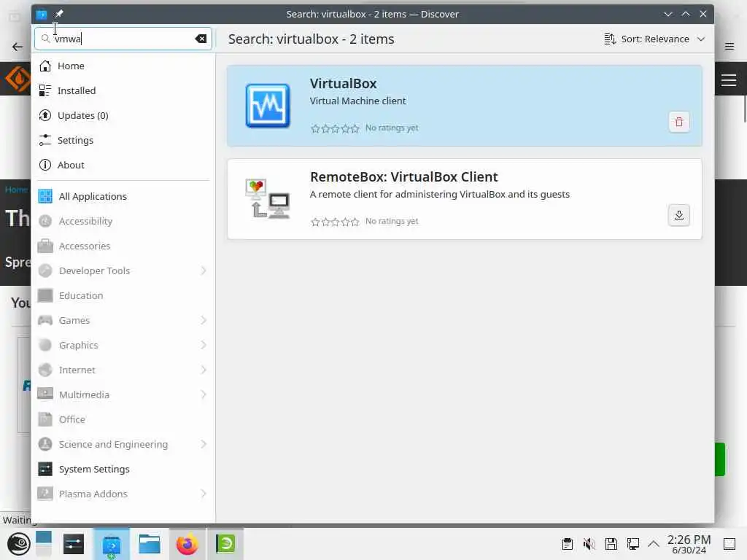747x560 pixels.
Task: Expand the Games subcategories arrow
Action: point(204,320)
